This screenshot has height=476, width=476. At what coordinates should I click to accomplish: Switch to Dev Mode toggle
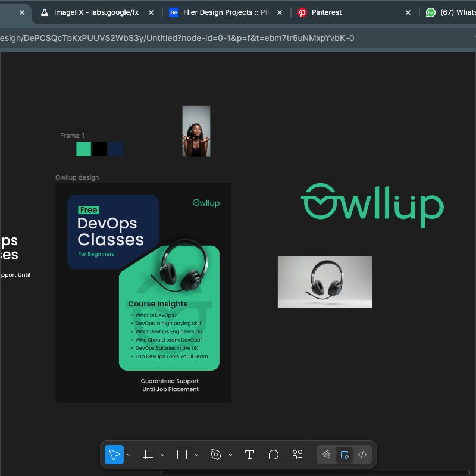362,455
